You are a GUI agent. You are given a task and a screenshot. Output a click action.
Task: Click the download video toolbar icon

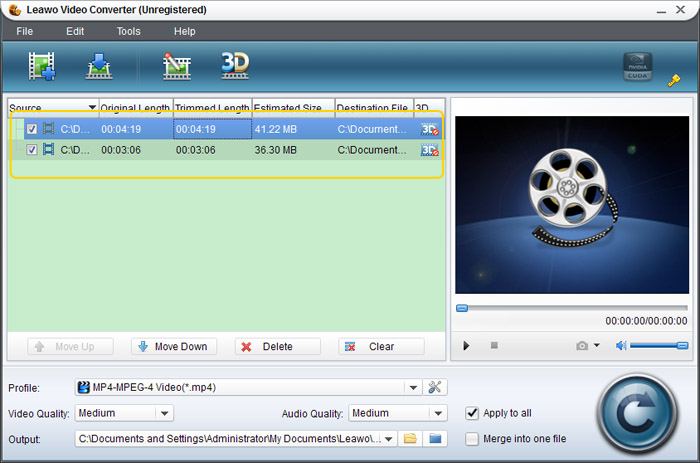(x=99, y=66)
